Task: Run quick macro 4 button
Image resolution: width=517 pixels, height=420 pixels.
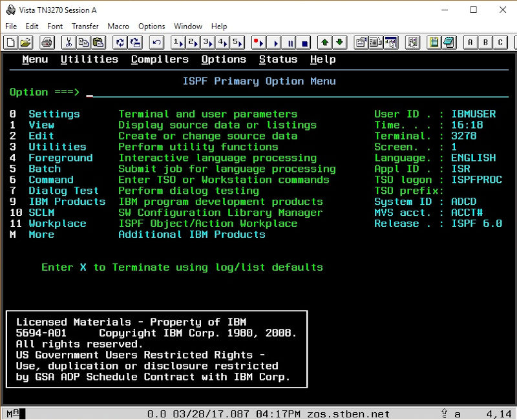Action: point(222,43)
